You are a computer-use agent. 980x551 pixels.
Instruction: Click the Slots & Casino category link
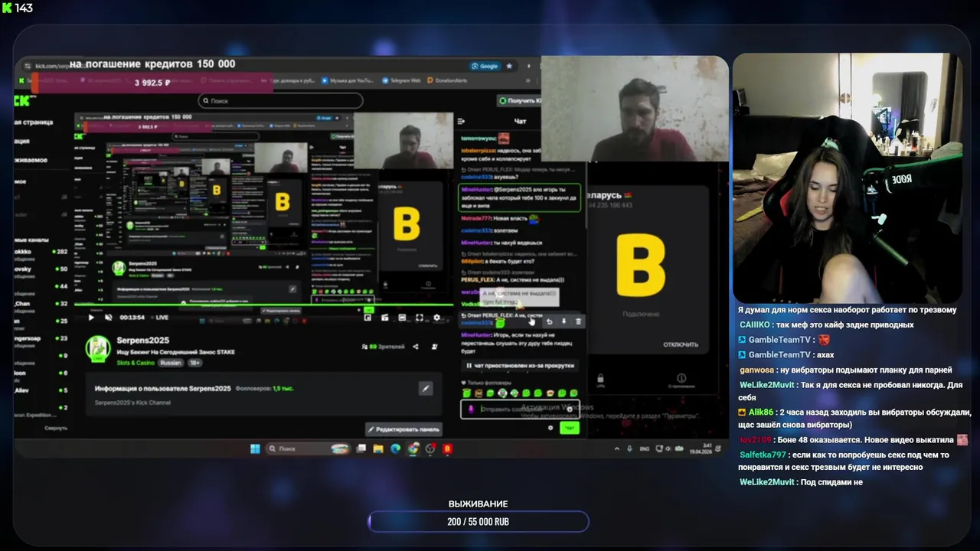click(x=136, y=363)
